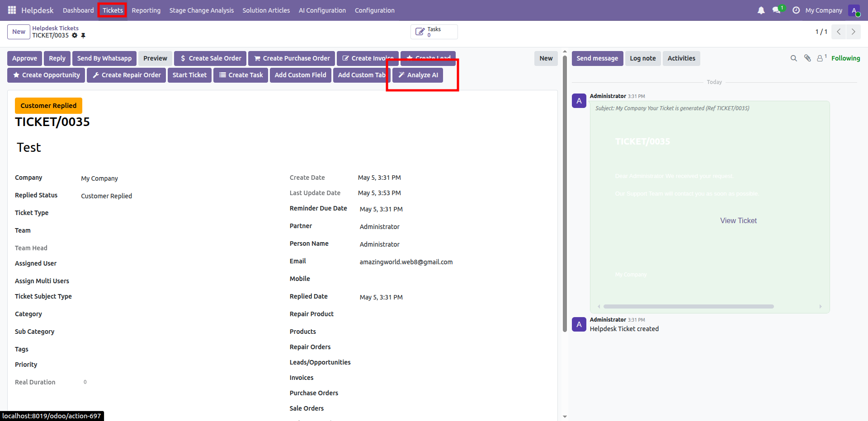Open the notifications bell icon
Viewport: 868px width, 421px height.
click(x=761, y=10)
